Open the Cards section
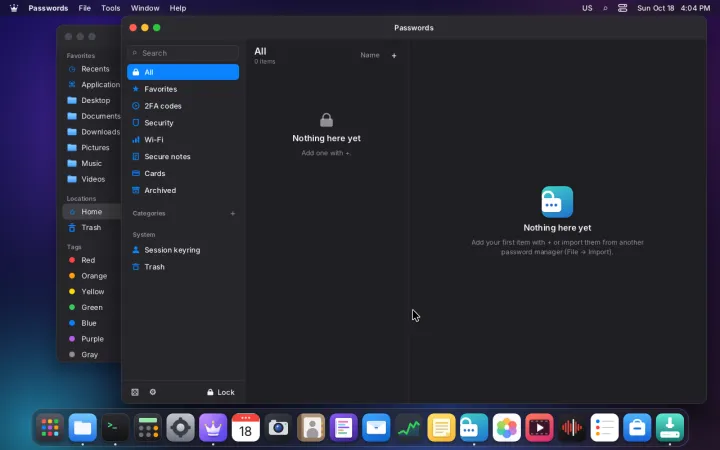This screenshot has height=450, width=720. (x=183, y=174)
